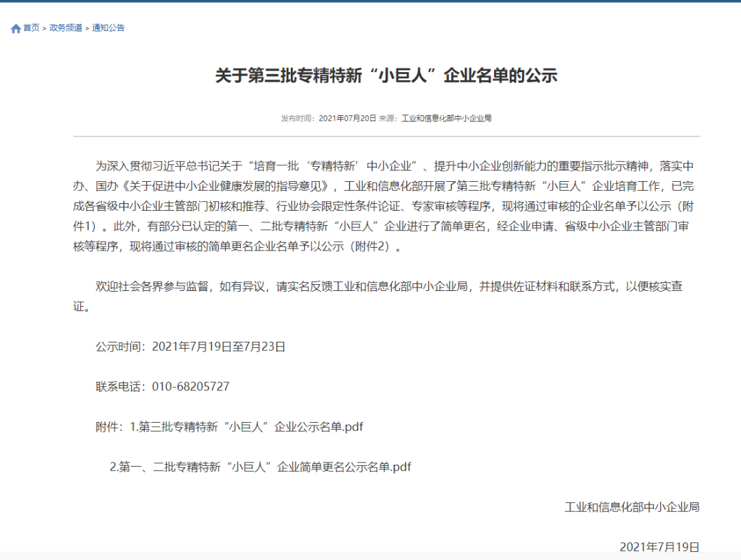Go to 首页 via breadcrumb link
This screenshot has height=560, width=741.
(32, 28)
